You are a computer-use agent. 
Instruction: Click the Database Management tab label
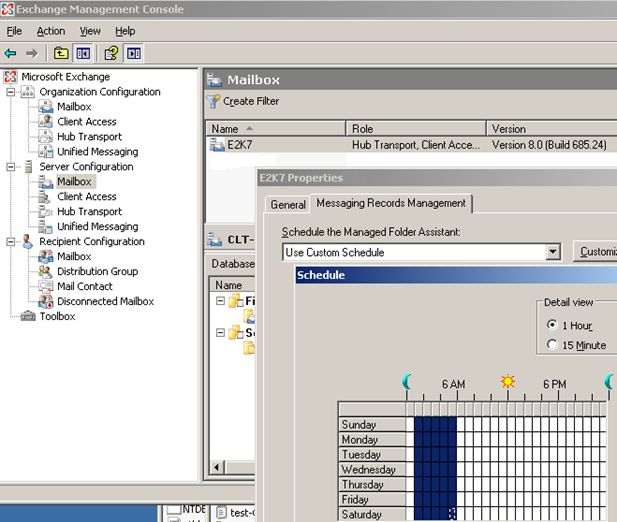click(x=233, y=264)
